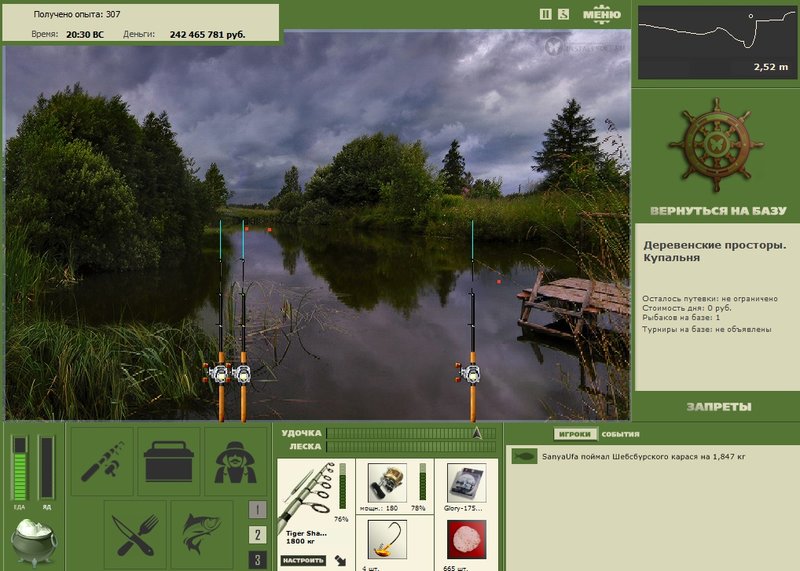Open the fisherman profile icon
The width and height of the screenshot is (800, 571).
click(235, 462)
